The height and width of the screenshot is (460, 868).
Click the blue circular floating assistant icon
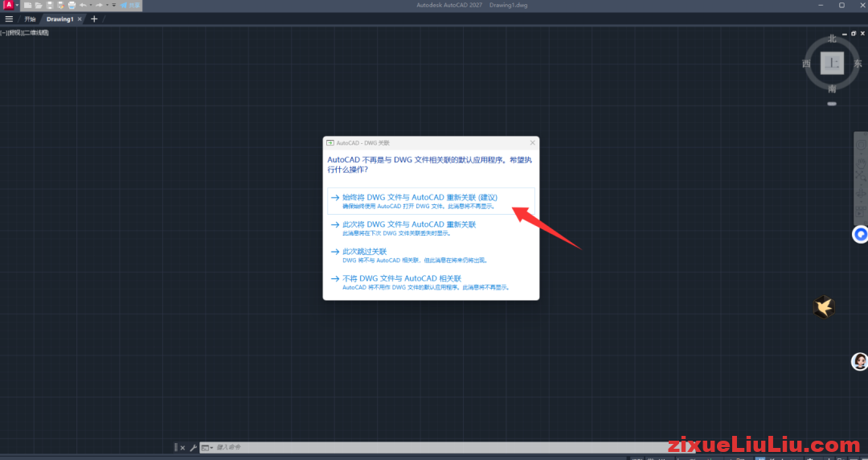coord(860,235)
